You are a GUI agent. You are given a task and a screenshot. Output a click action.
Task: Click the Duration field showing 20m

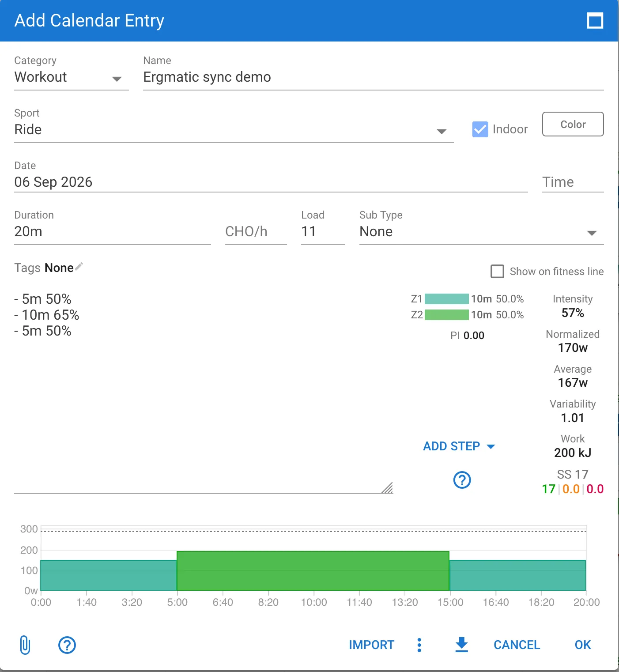pos(113,232)
